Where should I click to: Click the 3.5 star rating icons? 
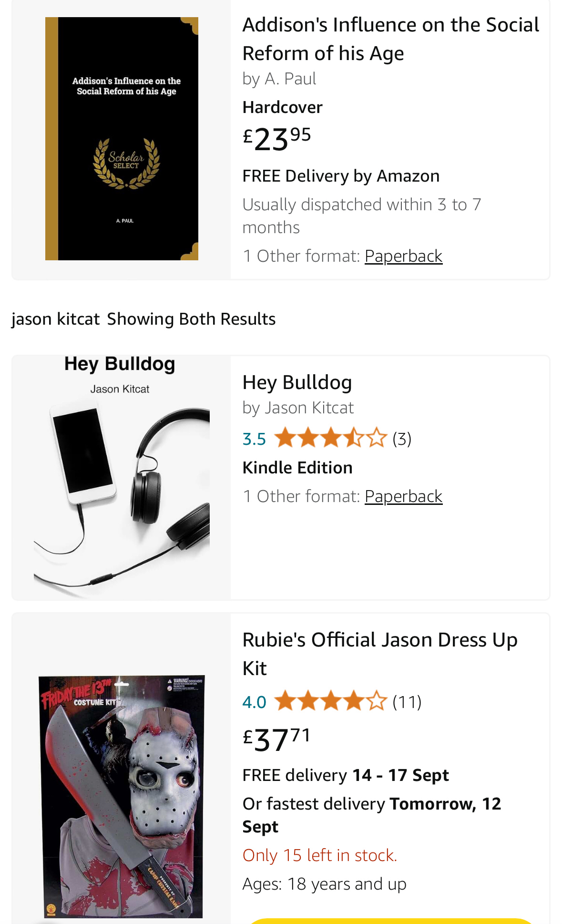pyautogui.click(x=330, y=438)
